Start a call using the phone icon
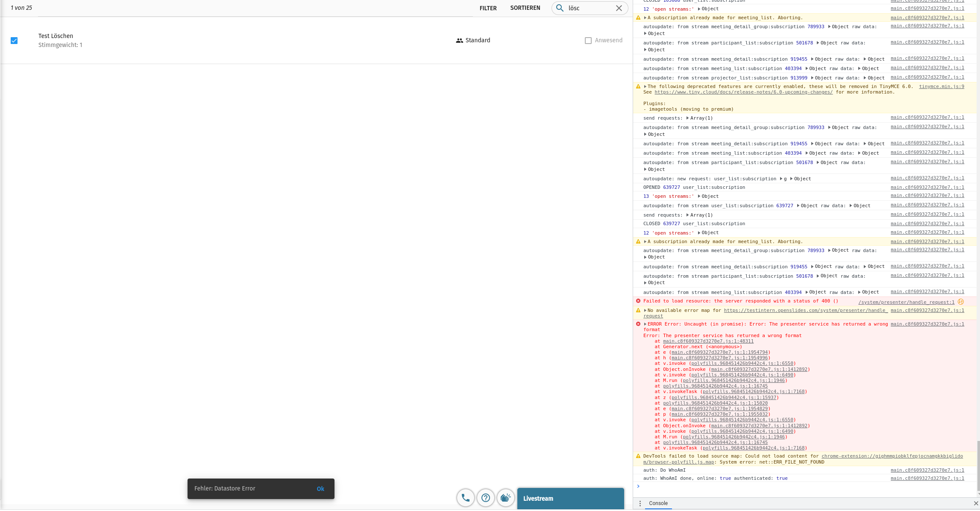 click(465, 498)
